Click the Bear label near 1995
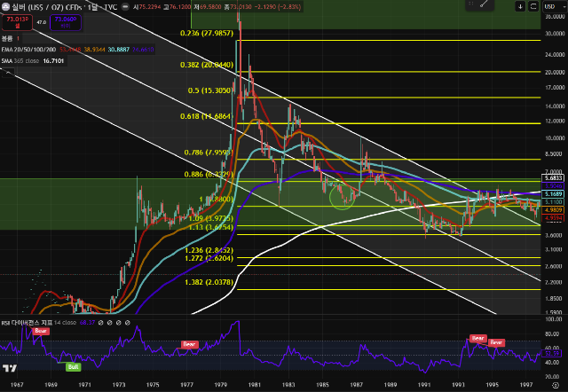Screen dimensions: 568x392 pyautogui.click(x=496, y=342)
